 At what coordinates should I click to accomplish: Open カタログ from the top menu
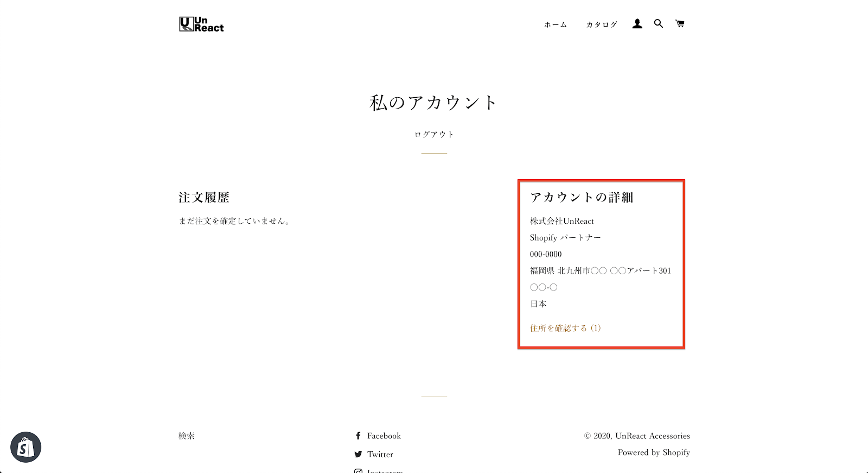pyautogui.click(x=602, y=24)
